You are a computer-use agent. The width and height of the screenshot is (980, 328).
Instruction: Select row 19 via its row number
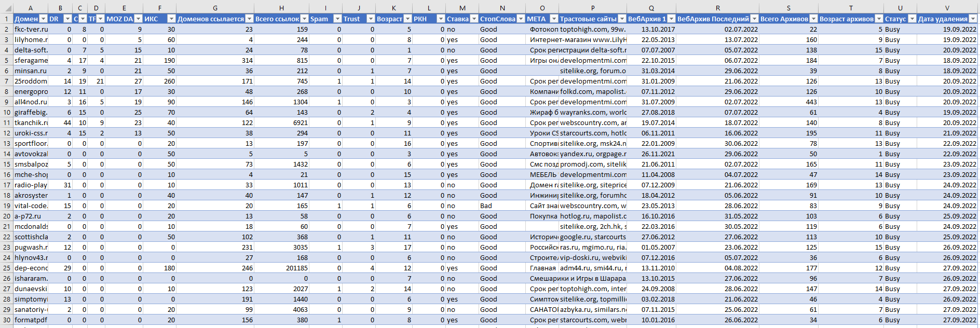(6, 206)
